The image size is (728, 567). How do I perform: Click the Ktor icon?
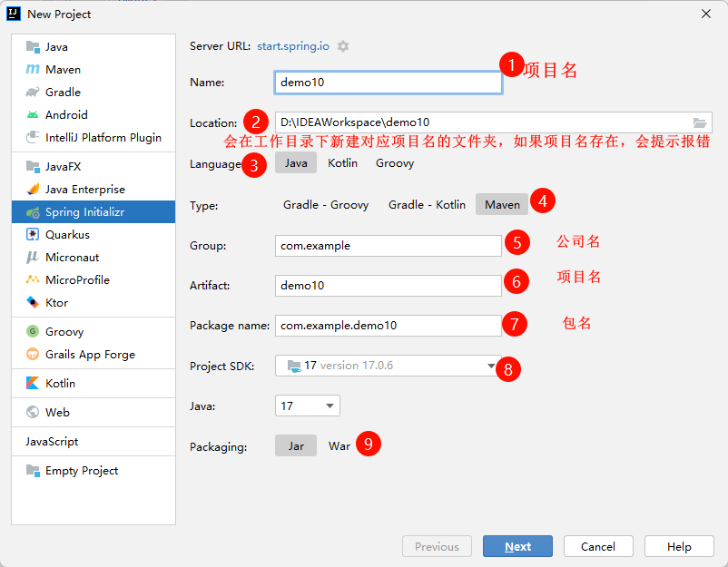tap(33, 302)
